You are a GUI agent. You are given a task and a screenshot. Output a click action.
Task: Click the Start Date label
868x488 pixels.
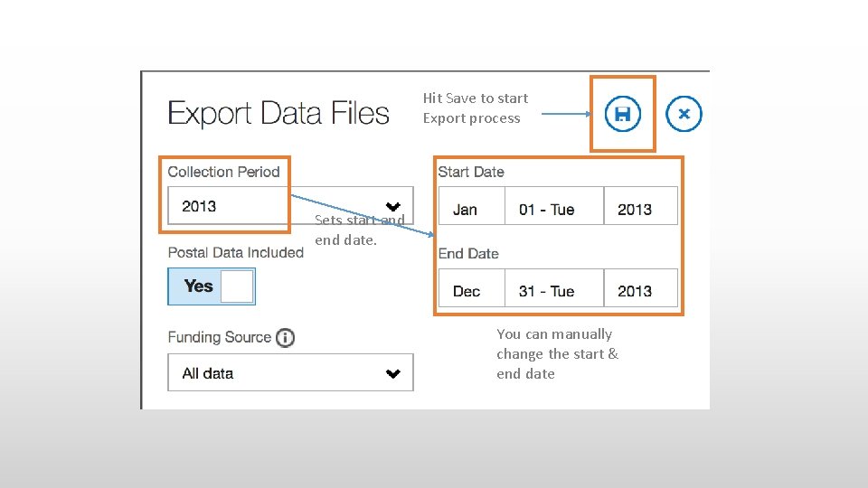471,172
